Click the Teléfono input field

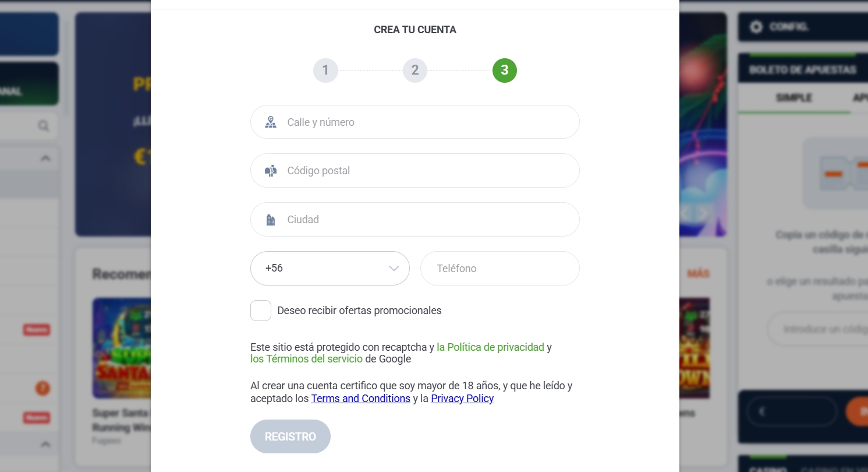pyautogui.click(x=499, y=269)
